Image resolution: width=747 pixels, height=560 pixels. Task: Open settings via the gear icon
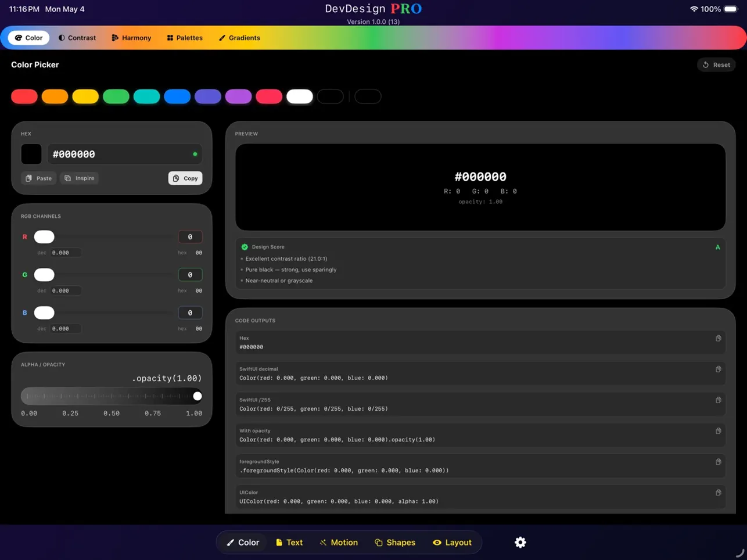520,542
